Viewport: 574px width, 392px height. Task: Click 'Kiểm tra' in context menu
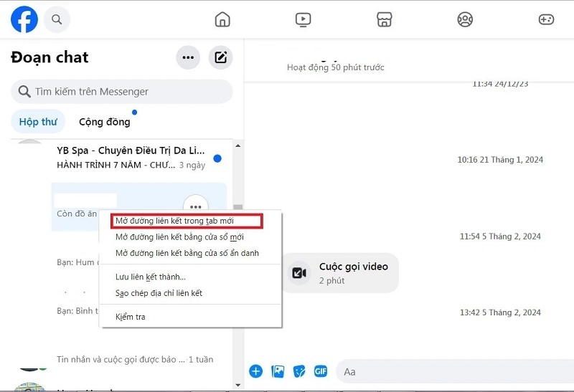[130, 317]
